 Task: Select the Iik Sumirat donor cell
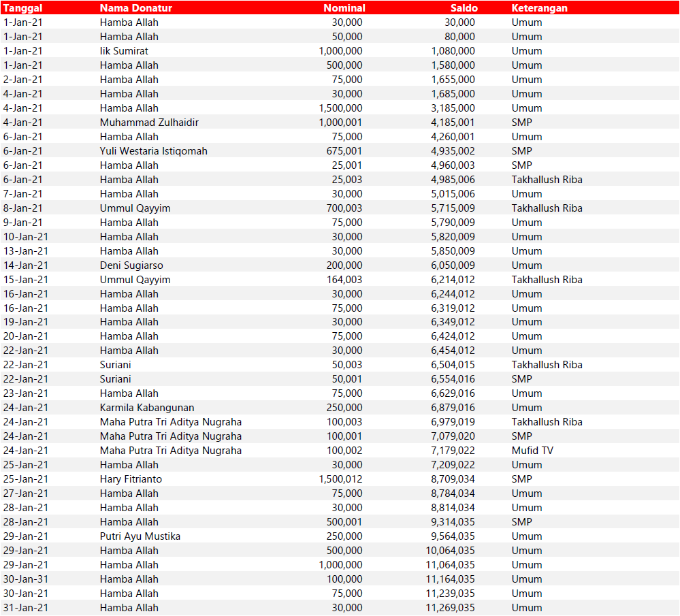coord(124,51)
